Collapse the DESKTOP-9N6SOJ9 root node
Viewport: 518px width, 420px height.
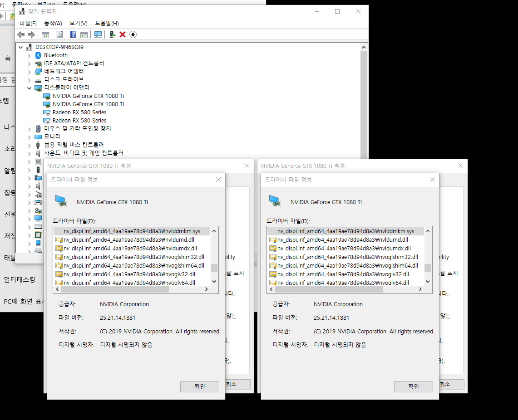tap(21, 47)
